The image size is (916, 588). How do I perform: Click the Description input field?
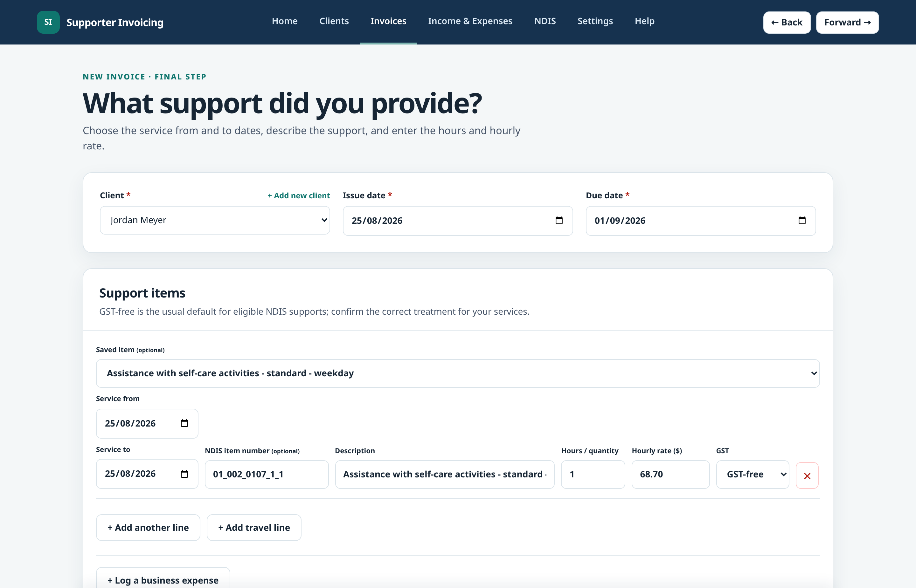[445, 474]
